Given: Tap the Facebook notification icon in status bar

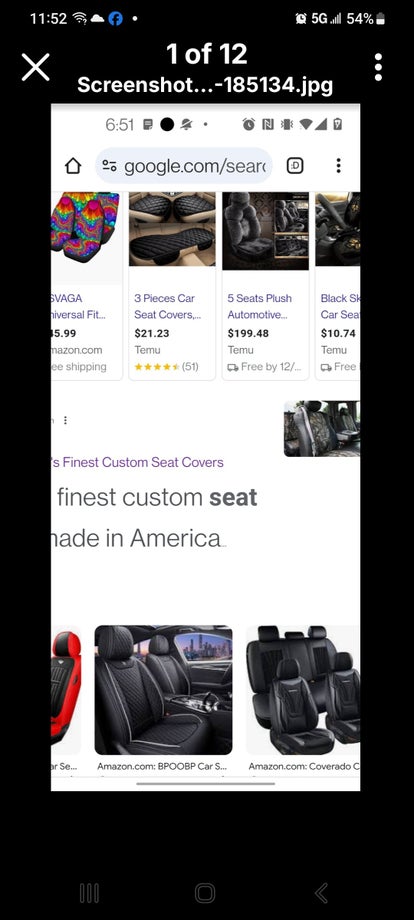Looking at the screenshot, I should click(x=116, y=19).
